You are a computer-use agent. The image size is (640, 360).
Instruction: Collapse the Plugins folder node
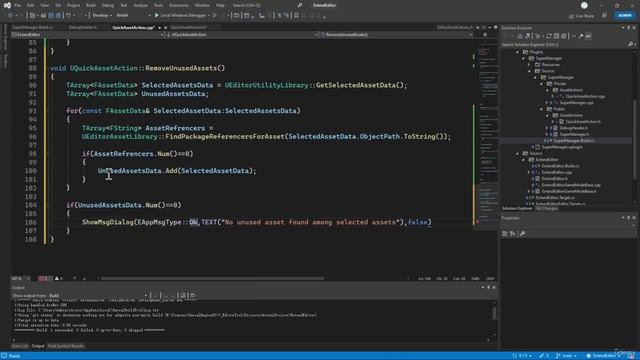[518, 52]
